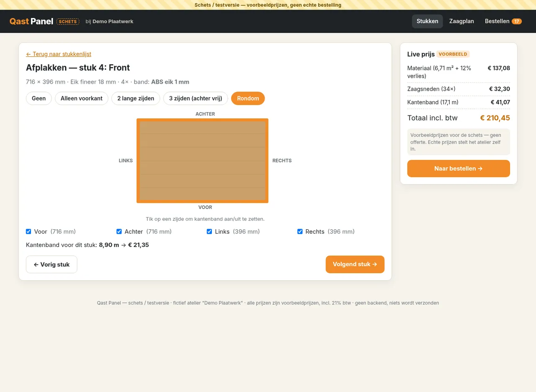Pick the 2 lange zijden preset
This screenshot has width=536, height=392.
[x=136, y=98]
